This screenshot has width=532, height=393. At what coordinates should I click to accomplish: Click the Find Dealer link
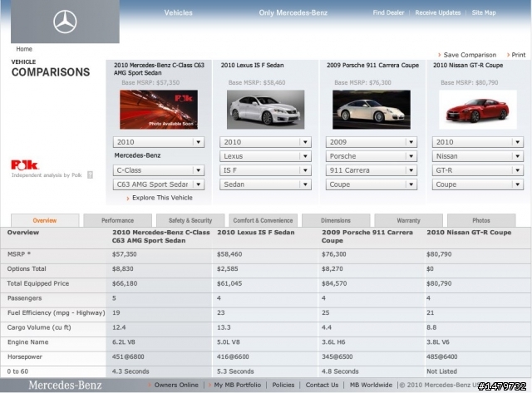click(x=388, y=13)
